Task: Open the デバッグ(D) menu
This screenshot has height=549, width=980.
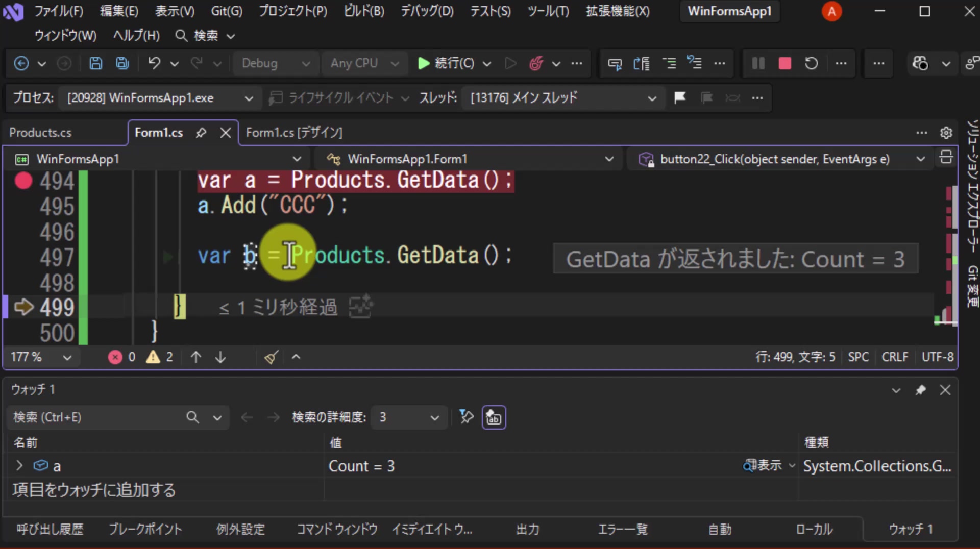Action: (x=427, y=11)
